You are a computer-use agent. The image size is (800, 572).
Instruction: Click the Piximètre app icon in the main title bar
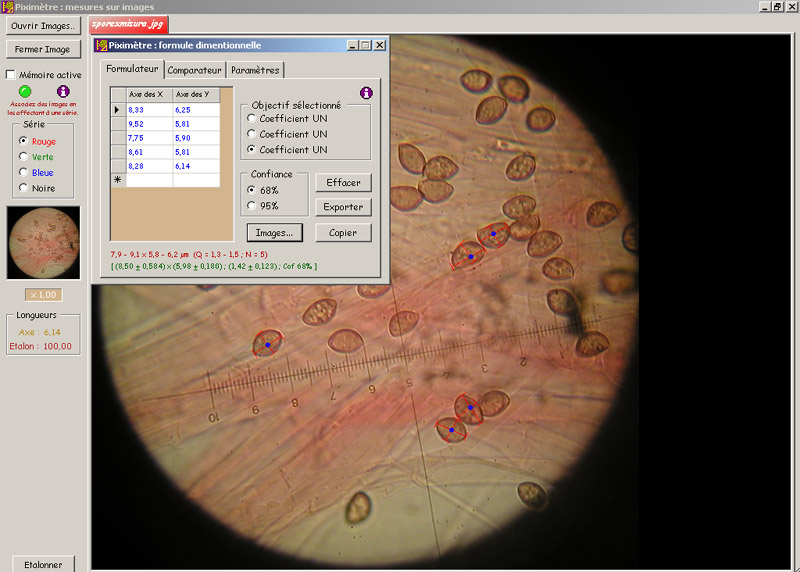(8, 6)
